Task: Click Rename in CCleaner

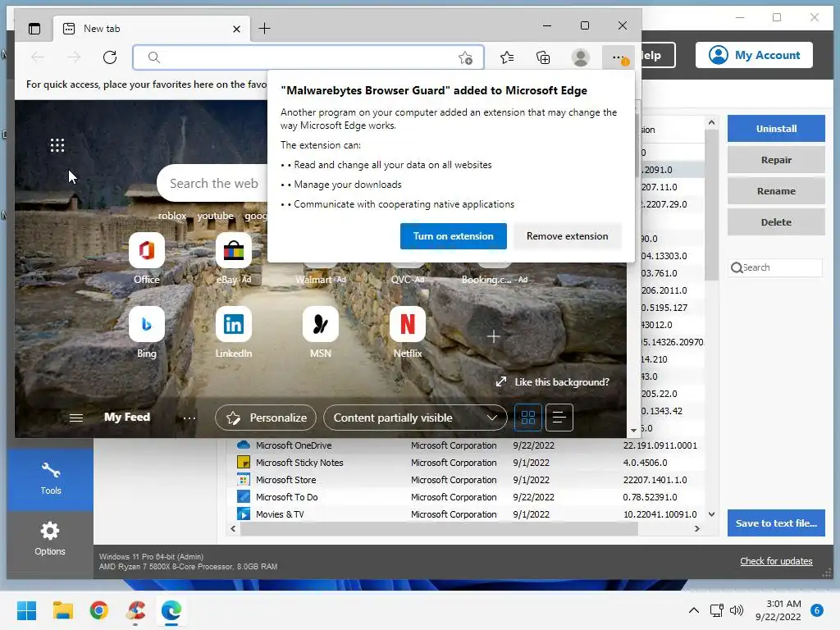Action: pyautogui.click(x=776, y=190)
